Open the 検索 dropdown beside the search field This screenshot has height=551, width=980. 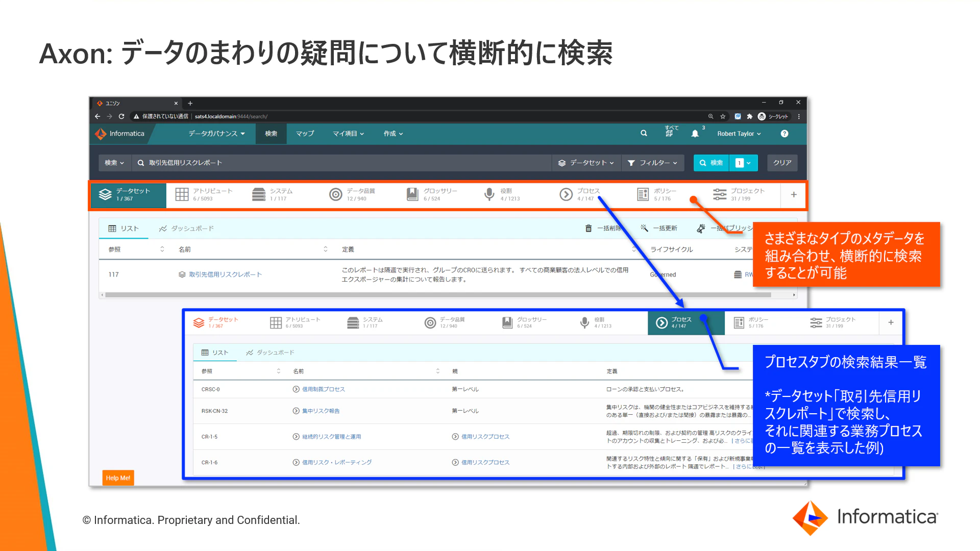(x=114, y=163)
